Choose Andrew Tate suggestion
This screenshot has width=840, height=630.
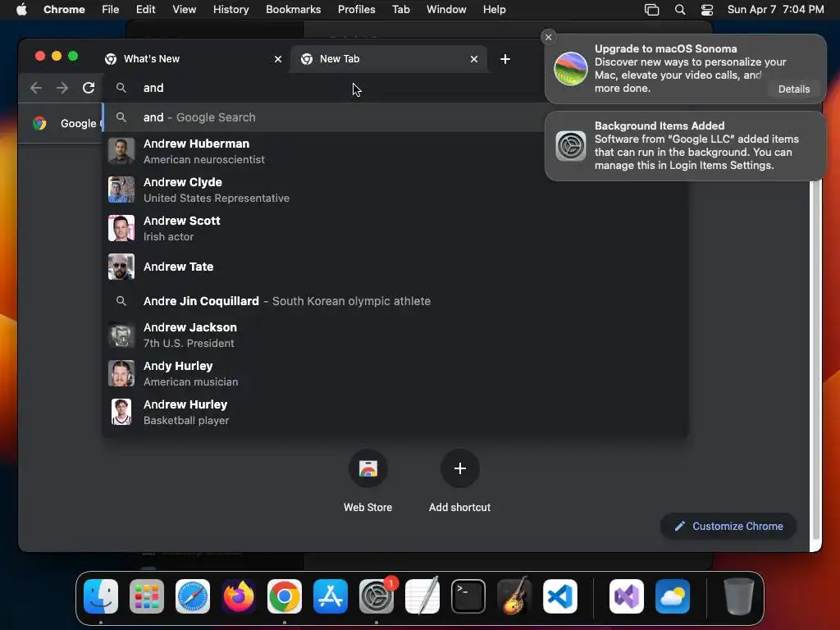coord(395,267)
